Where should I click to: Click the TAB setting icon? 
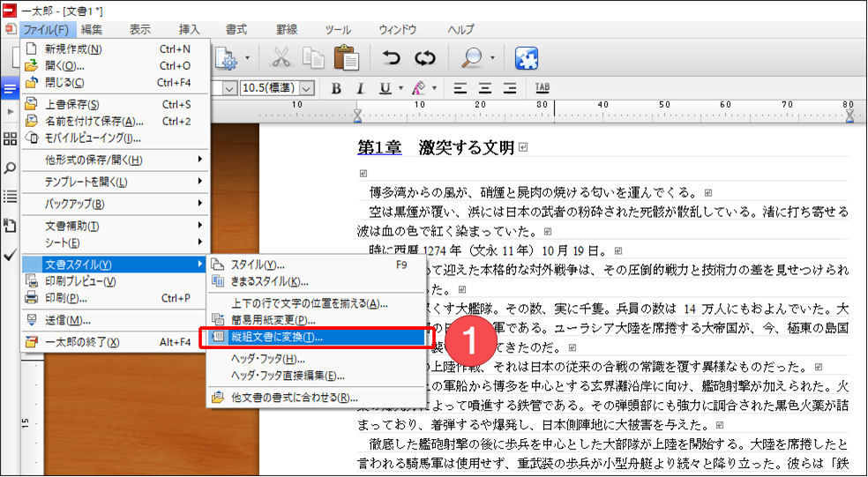click(x=542, y=88)
